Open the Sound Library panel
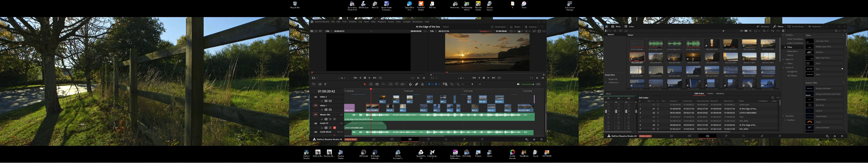Viewport: 868px width, 163px height. coord(796,26)
